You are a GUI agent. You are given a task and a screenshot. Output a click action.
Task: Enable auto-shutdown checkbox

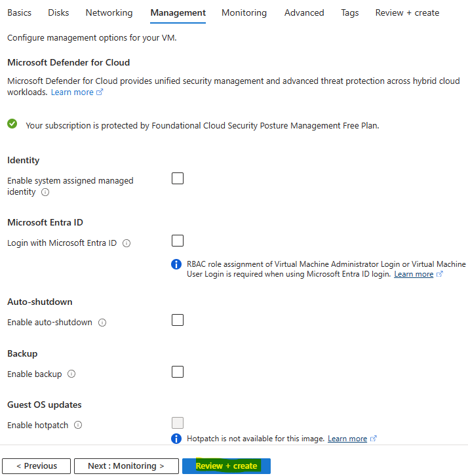[178, 320]
